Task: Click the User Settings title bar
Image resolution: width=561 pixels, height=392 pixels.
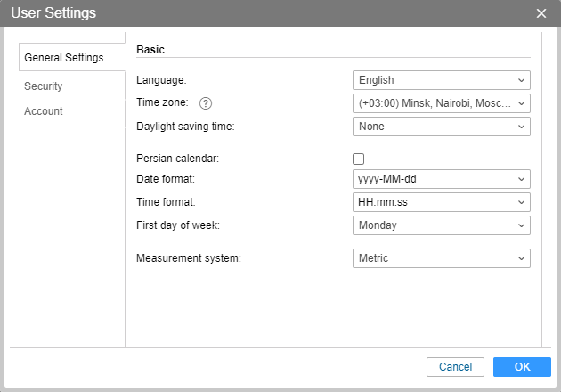Action: coord(267,13)
